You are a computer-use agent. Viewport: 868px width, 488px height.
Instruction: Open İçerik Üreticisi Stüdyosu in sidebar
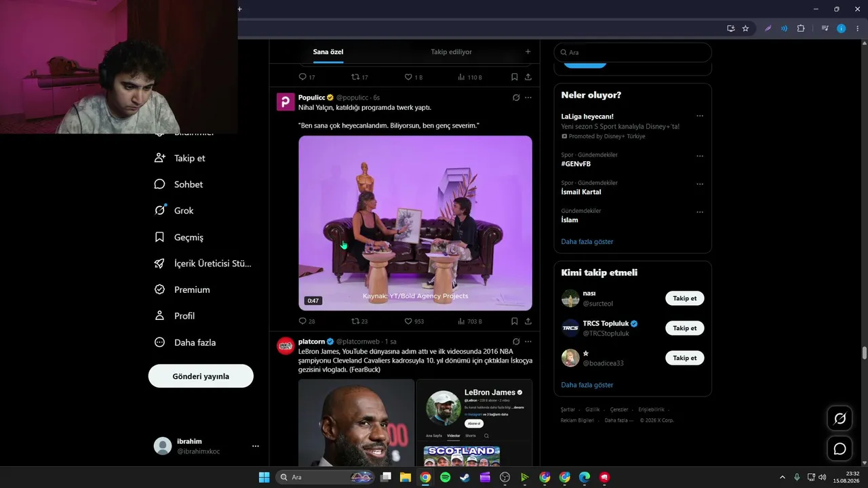pyautogui.click(x=203, y=264)
